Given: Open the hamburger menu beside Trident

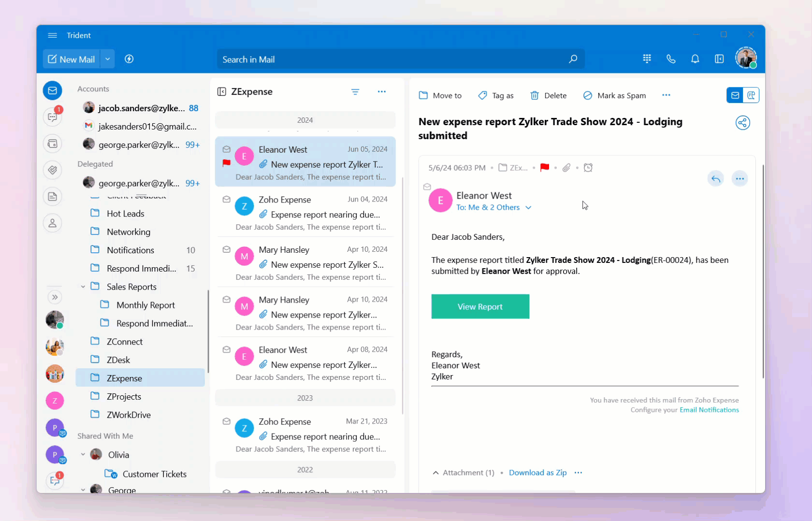Looking at the screenshot, I should [x=53, y=35].
